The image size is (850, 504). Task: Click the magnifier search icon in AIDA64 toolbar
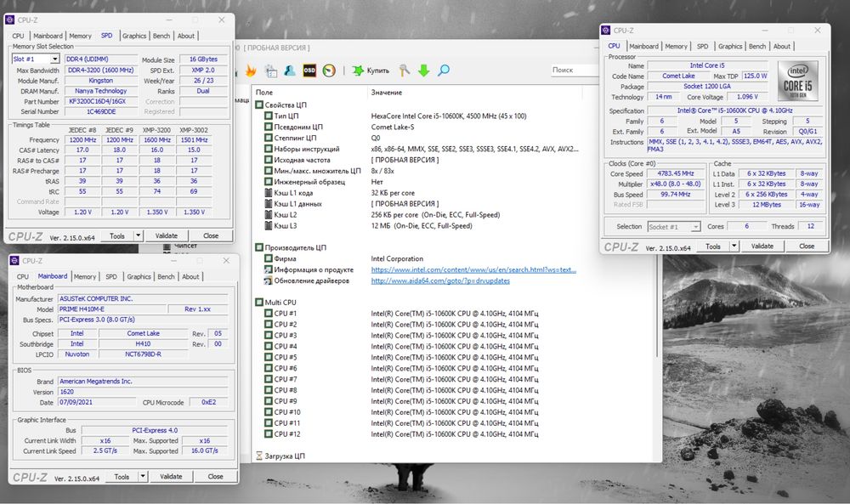(444, 71)
